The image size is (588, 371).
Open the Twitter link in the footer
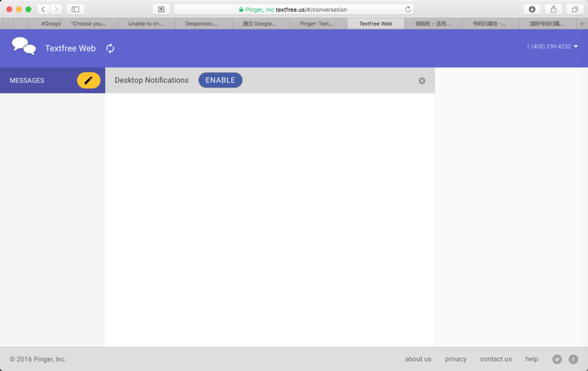click(x=557, y=359)
